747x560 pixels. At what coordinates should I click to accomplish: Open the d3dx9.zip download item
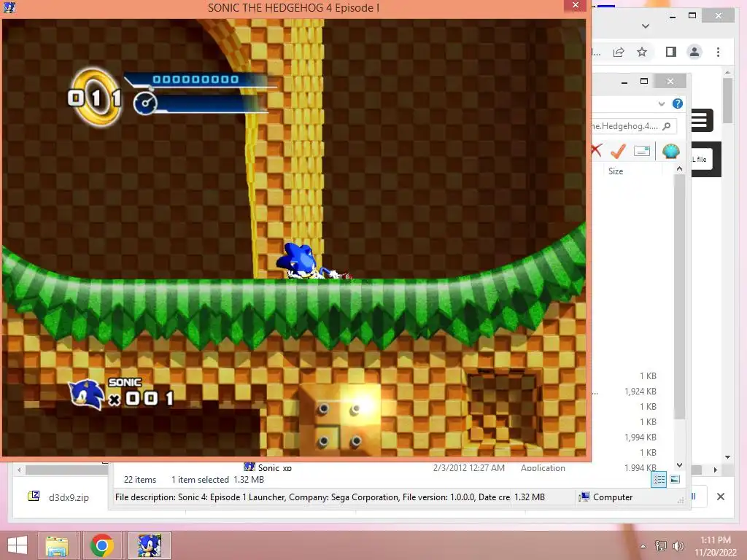click(60, 497)
